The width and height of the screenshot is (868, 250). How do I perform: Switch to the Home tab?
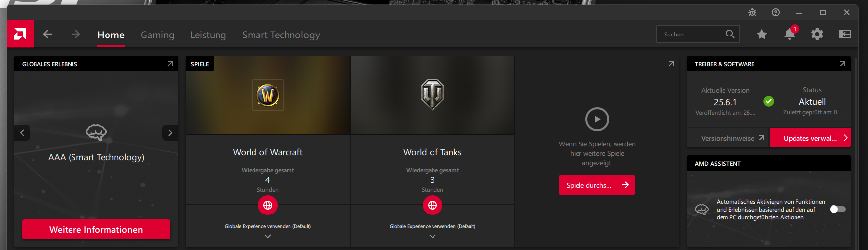[111, 35]
